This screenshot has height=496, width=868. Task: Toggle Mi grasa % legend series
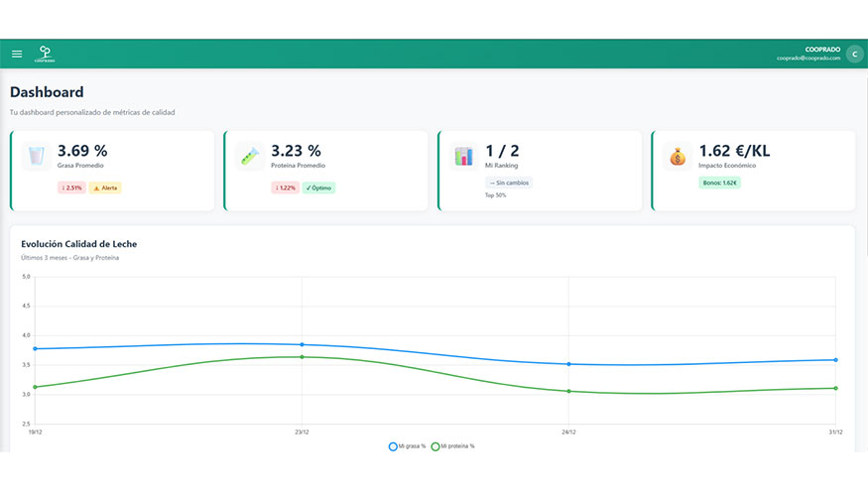[x=408, y=446]
